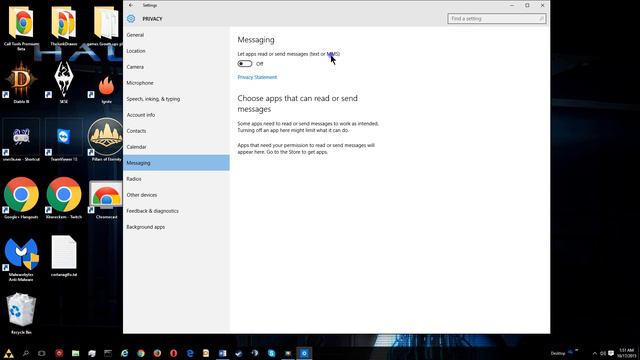Viewport: 640px width, 360px height.
Task: Open the General privacy section
Action: [176, 35]
